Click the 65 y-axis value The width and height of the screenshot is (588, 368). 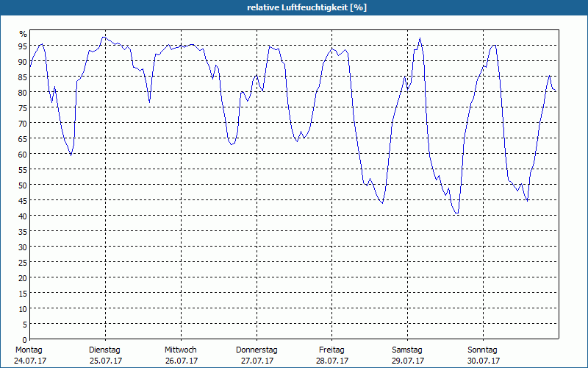click(24, 139)
